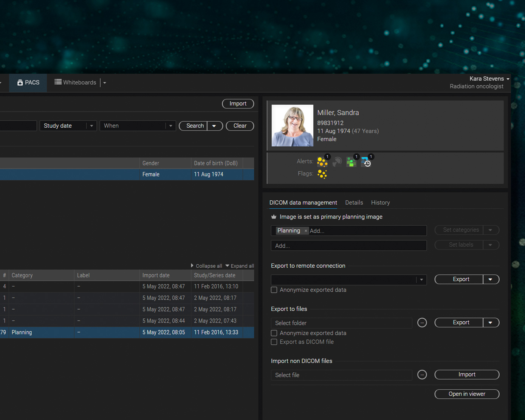The width and height of the screenshot is (525, 420).
Task: Remove the Planning category tag
Action: click(306, 231)
